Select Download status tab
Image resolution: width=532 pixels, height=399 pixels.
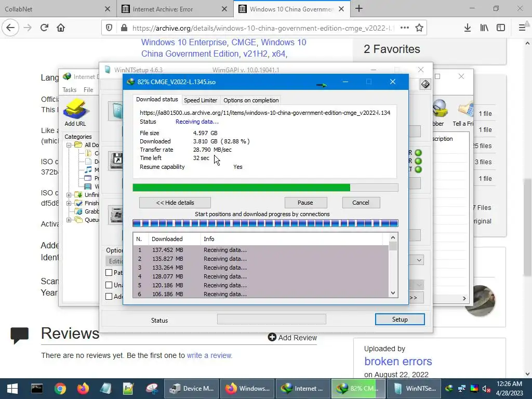tap(157, 99)
